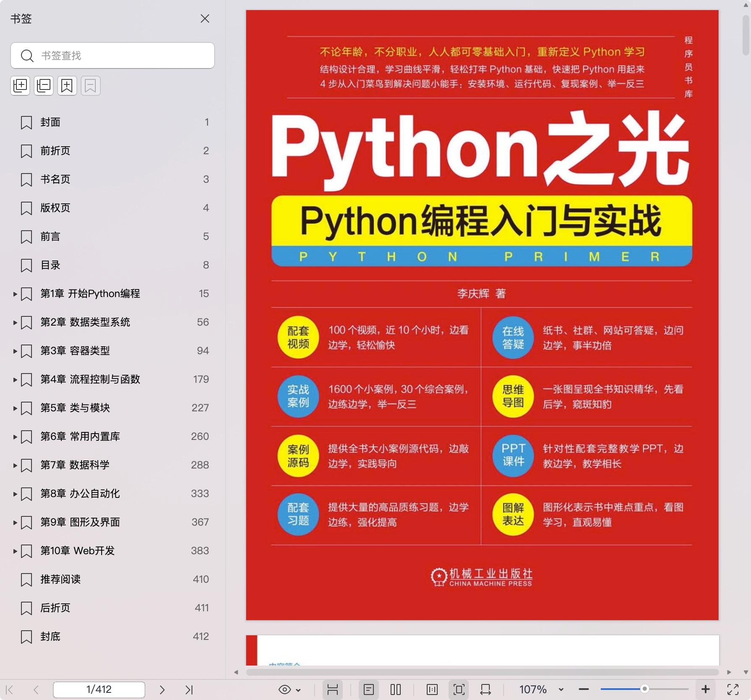
Task: Expand 第3章 容器类型 chapter
Action: tap(15, 351)
